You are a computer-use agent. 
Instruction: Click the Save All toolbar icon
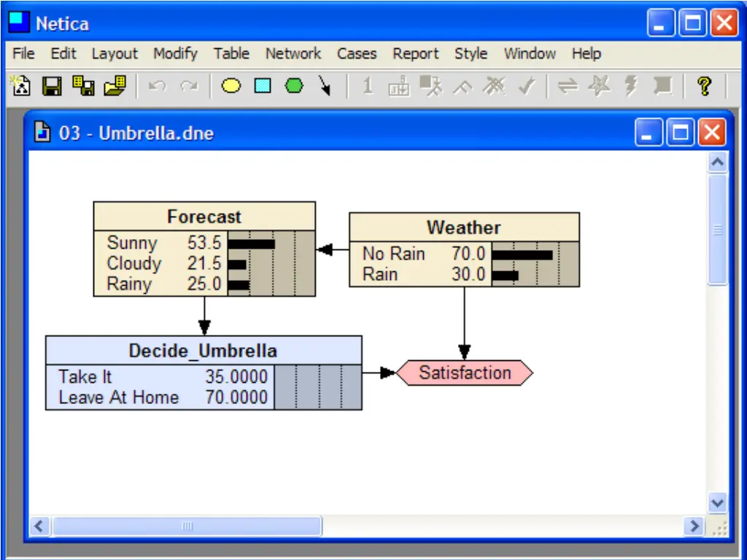tap(83, 86)
